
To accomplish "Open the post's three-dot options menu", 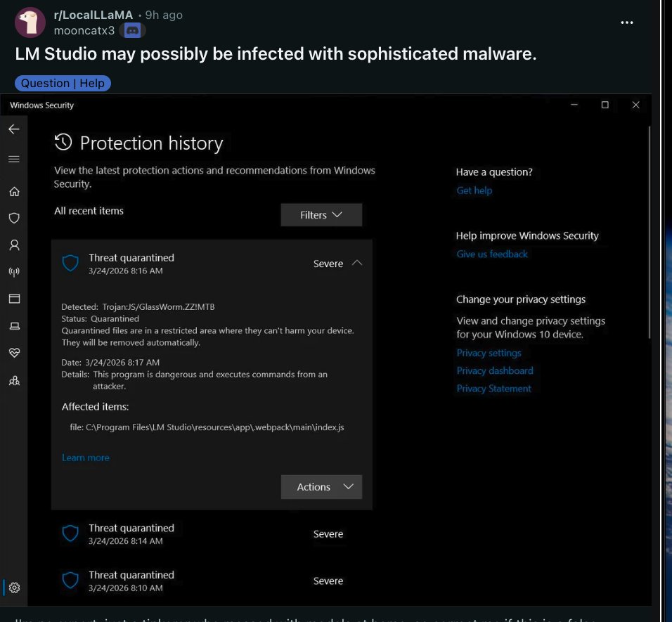I will (626, 22).
